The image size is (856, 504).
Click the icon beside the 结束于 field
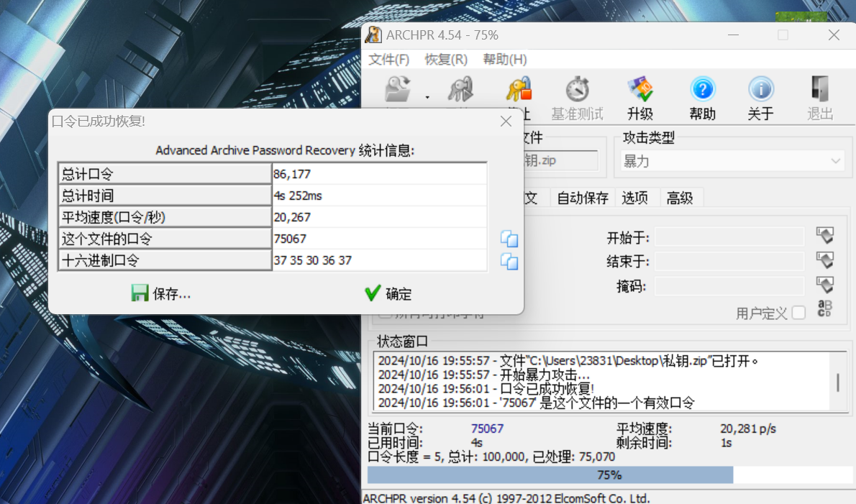point(825,260)
